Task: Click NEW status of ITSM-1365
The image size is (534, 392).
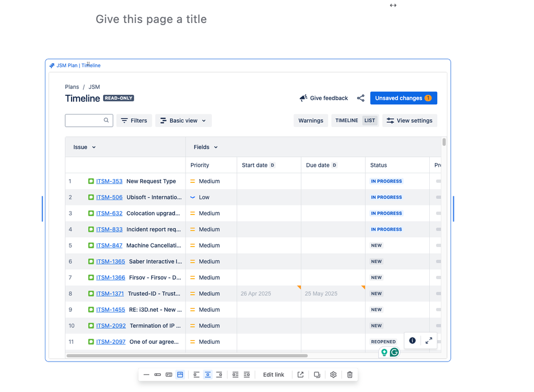Action: pyautogui.click(x=376, y=262)
